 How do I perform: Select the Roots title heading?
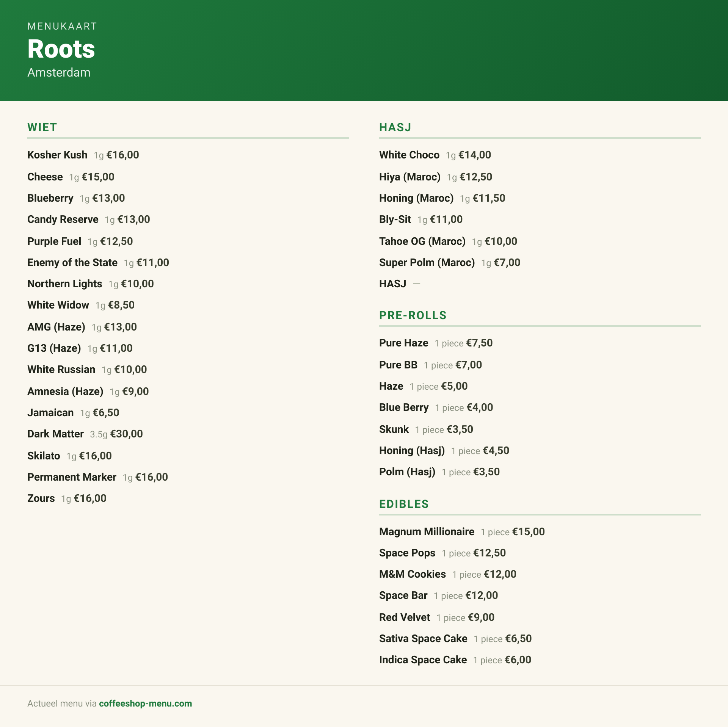[61, 49]
